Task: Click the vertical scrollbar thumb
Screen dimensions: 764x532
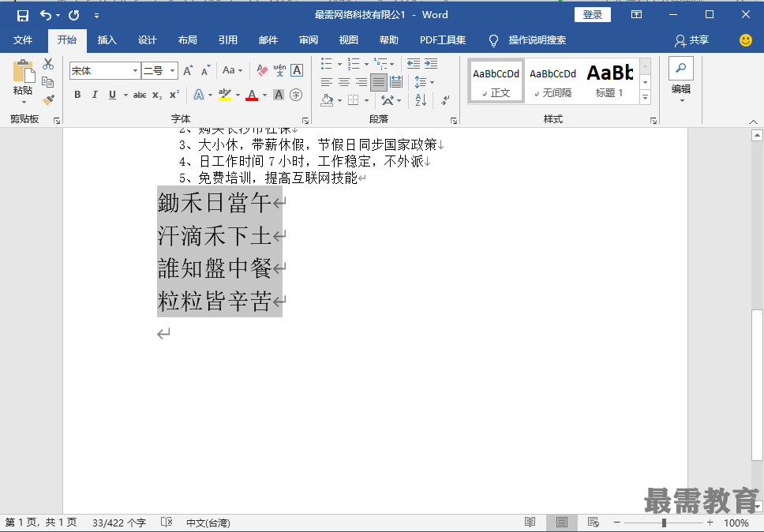Action: (757, 385)
